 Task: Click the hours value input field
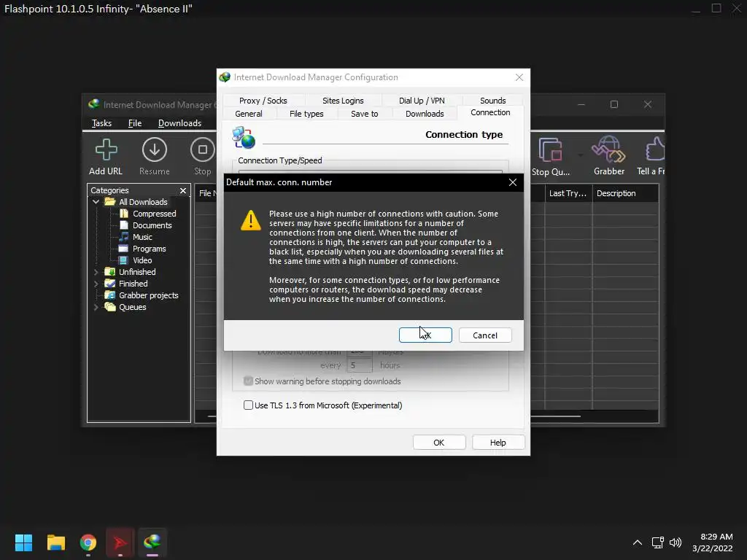(359, 365)
